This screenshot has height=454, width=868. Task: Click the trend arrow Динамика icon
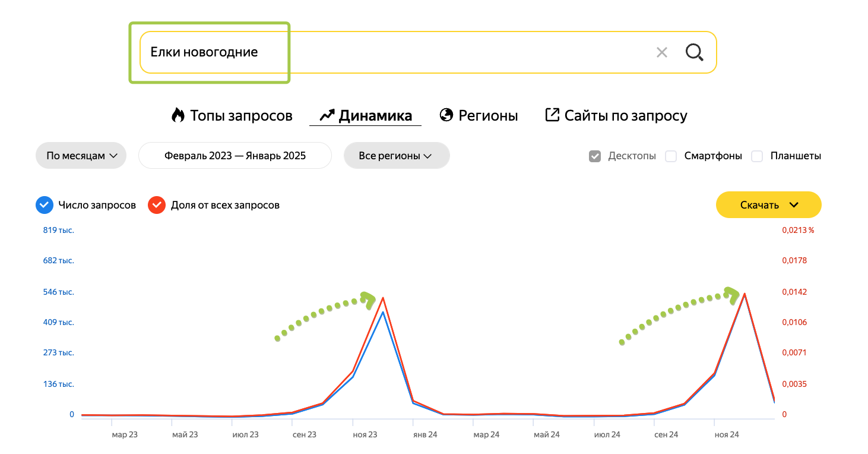click(327, 115)
